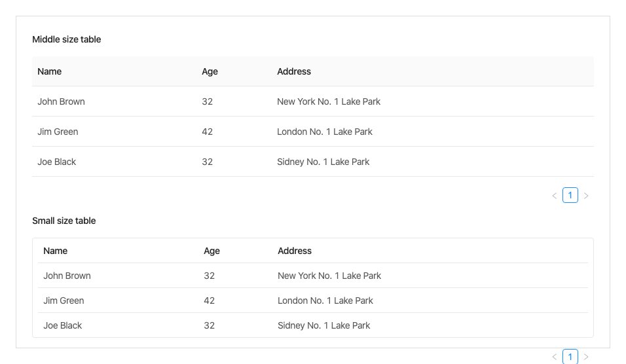Select page 1 of the middle size table
This screenshot has height=364, width=626.
click(x=570, y=195)
